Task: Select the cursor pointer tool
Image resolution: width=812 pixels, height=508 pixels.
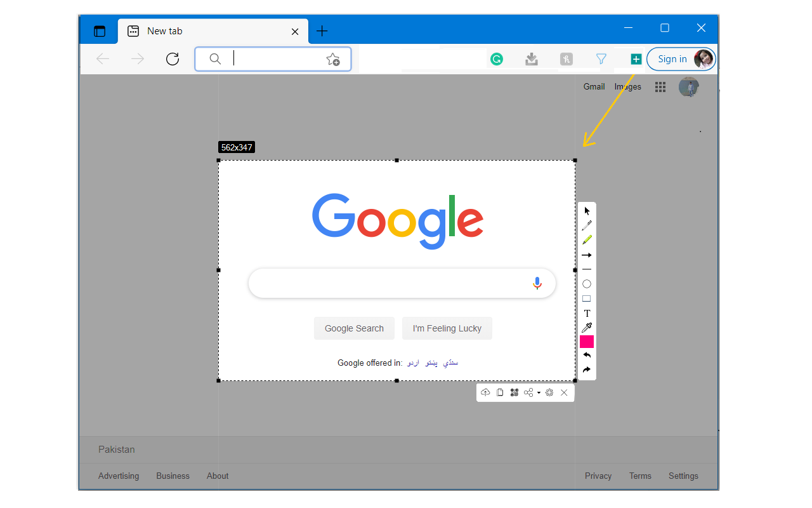Action: tap(587, 211)
